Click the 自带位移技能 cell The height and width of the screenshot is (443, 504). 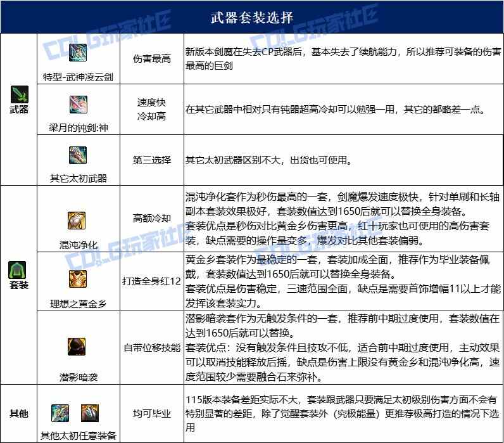click(x=152, y=347)
